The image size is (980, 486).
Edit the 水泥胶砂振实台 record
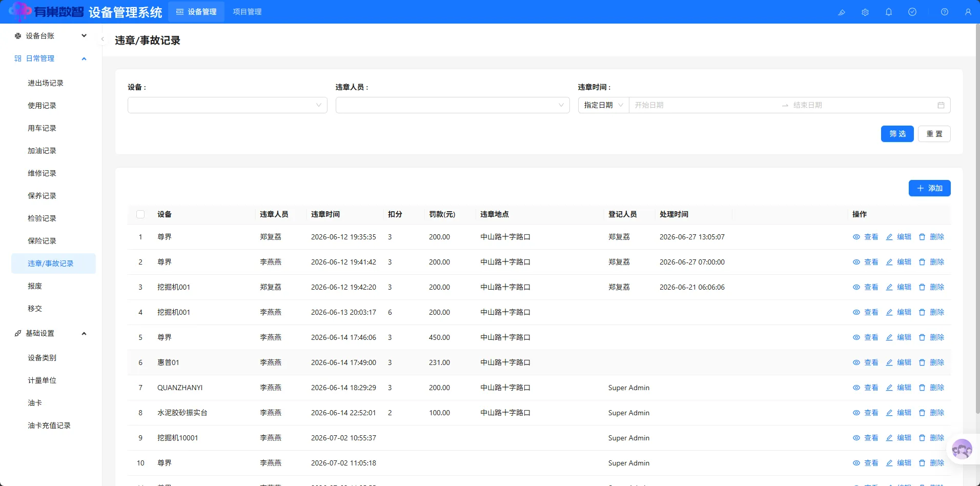click(x=899, y=413)
